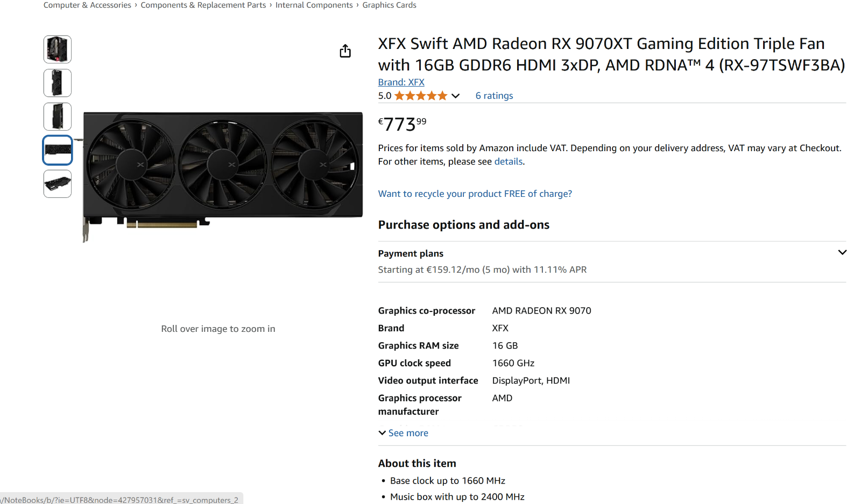Open the star rating dropdown chevron

tap(455, 96)
